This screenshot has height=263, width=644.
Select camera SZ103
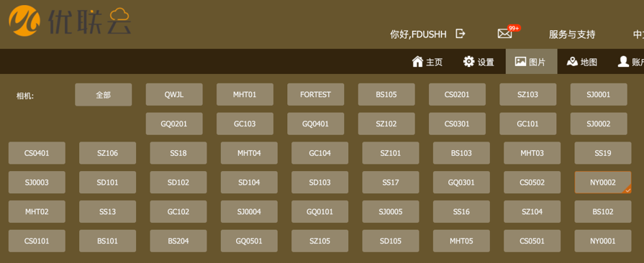(527, 95)
